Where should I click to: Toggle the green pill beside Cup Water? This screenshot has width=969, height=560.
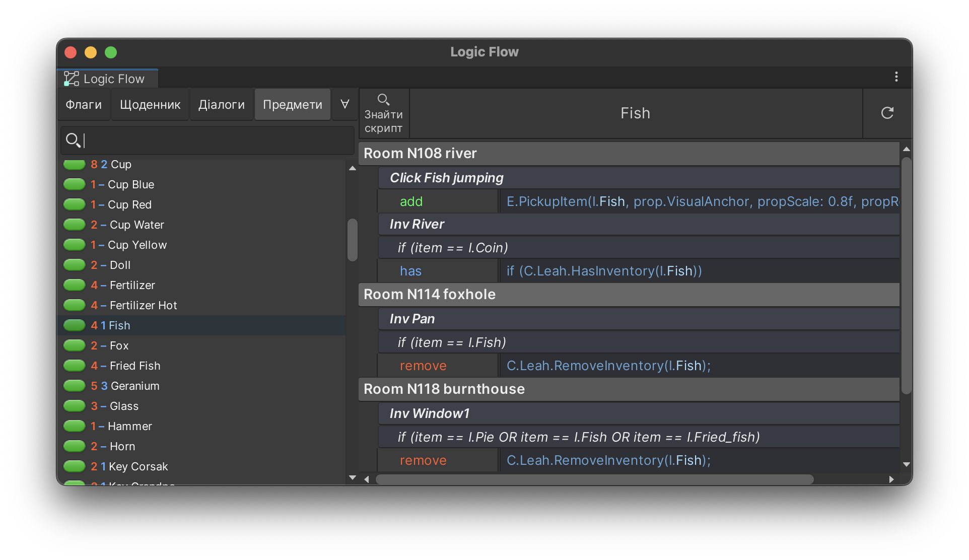[x=75, y=225]
